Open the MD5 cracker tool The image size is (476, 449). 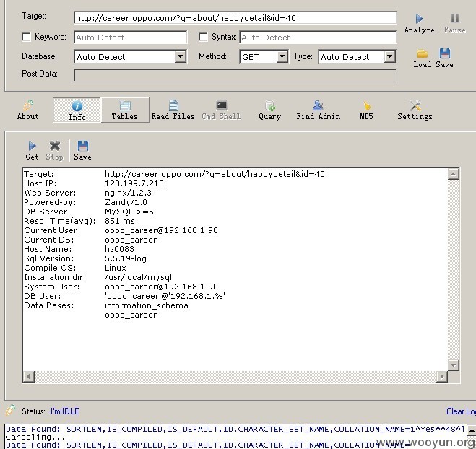[x=366, y=110]
